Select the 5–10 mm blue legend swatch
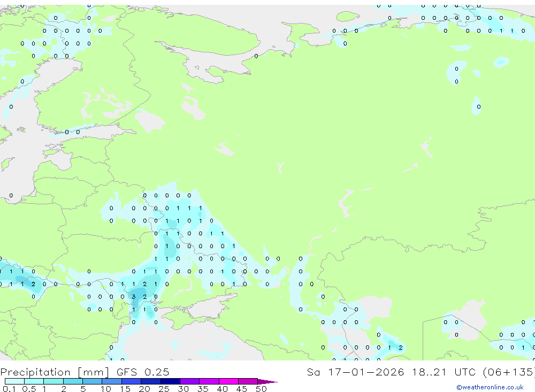535x392 pixels. coord(93,381)
